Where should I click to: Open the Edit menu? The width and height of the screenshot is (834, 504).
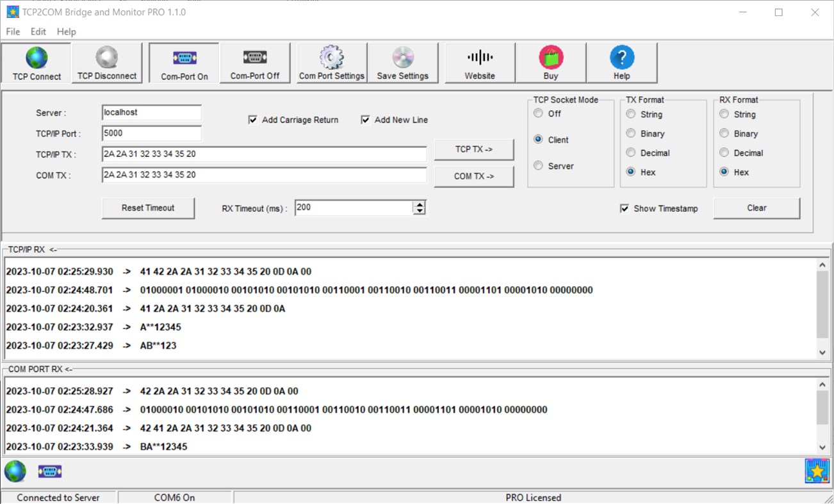pos(38,31)
